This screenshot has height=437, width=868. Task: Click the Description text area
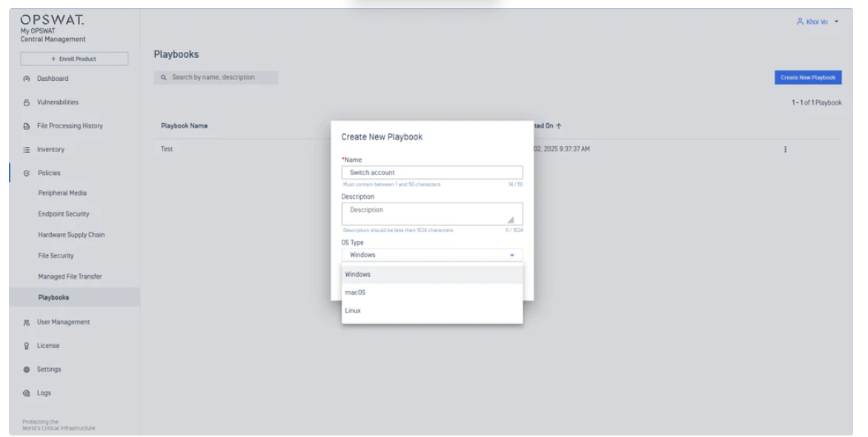(432, 214)
